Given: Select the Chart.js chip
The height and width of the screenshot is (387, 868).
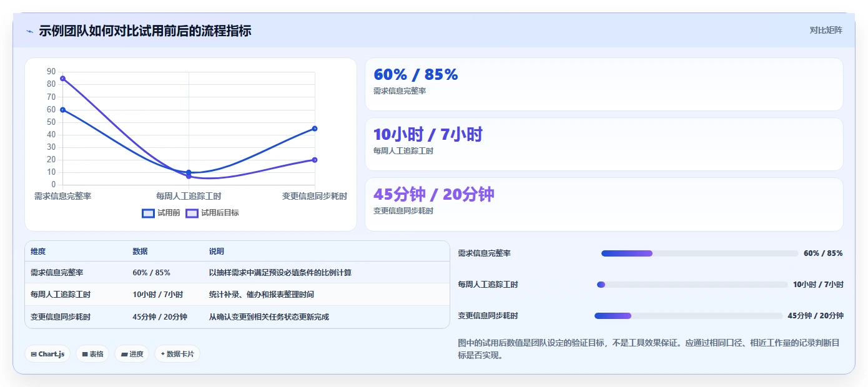Looking at the screenshot, I should click(x=47, y=354).
